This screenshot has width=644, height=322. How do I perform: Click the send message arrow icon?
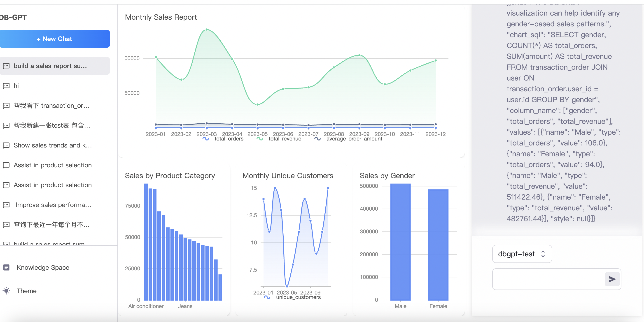tap(612, 279)
